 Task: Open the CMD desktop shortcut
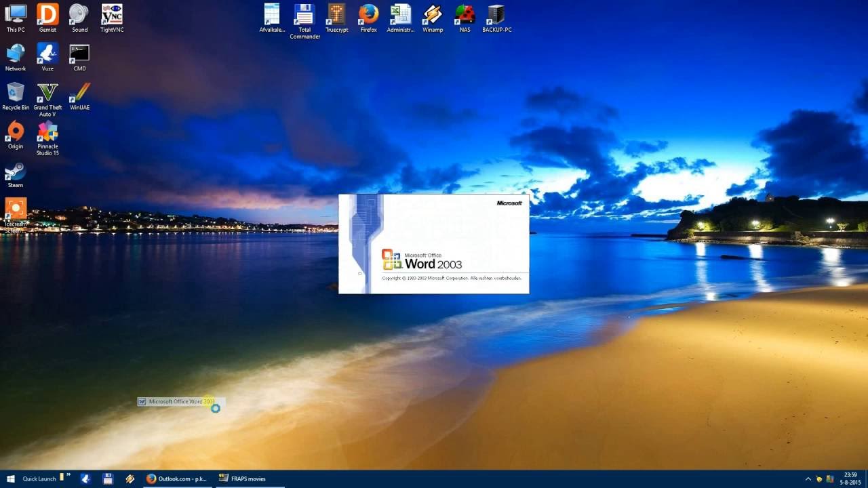[x=79, y=58]
